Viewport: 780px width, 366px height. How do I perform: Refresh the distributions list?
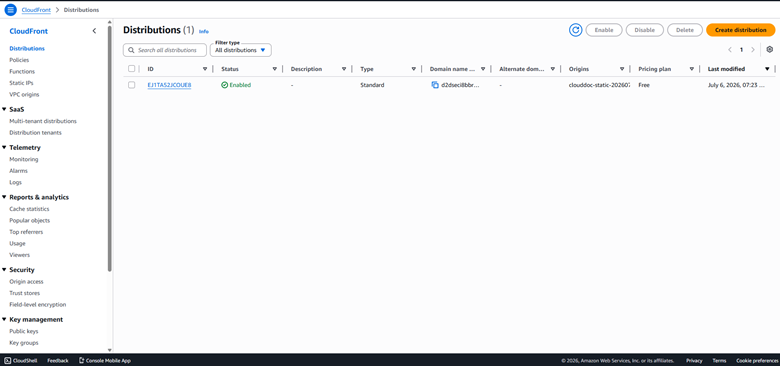pyautogui.click(x=576, y=30)
